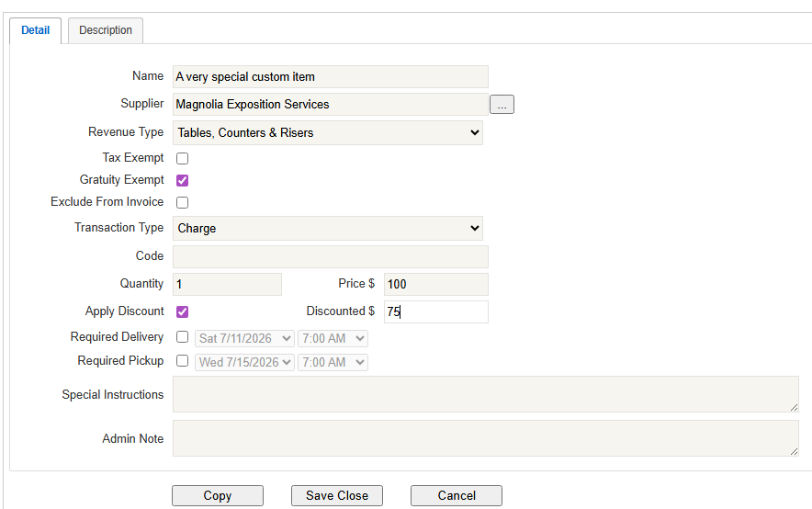This screenshot has width=812, height=509.
Task: Click the Admin Note text area
Action: pos(485,438)
